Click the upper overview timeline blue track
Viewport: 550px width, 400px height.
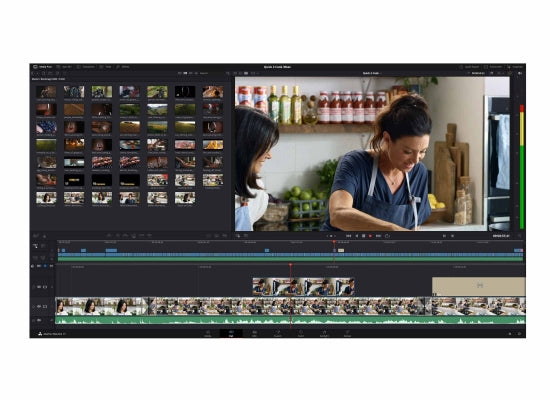(290, 255)
